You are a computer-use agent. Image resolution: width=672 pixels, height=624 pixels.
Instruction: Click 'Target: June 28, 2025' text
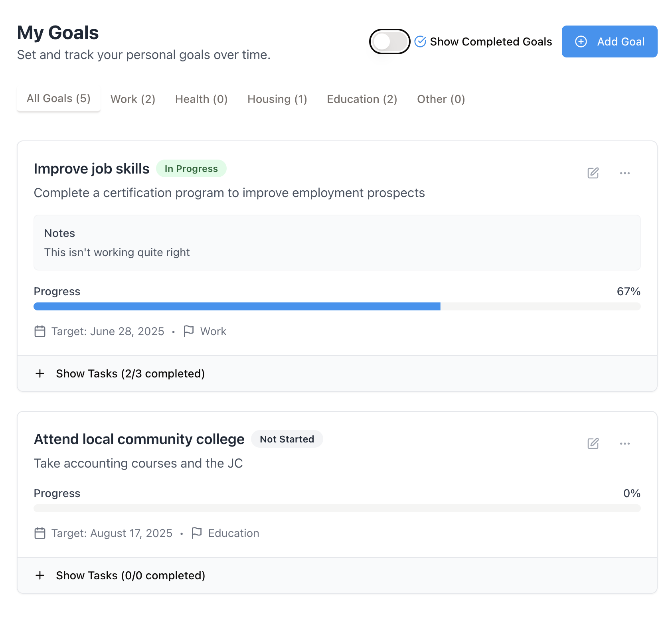pos(108,331)
